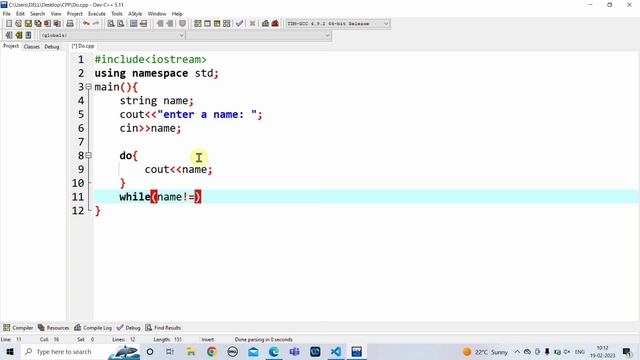Switch to the Debug sidebar tab
This screenshot has height=360, width=640.
click(x=52, y=47)
